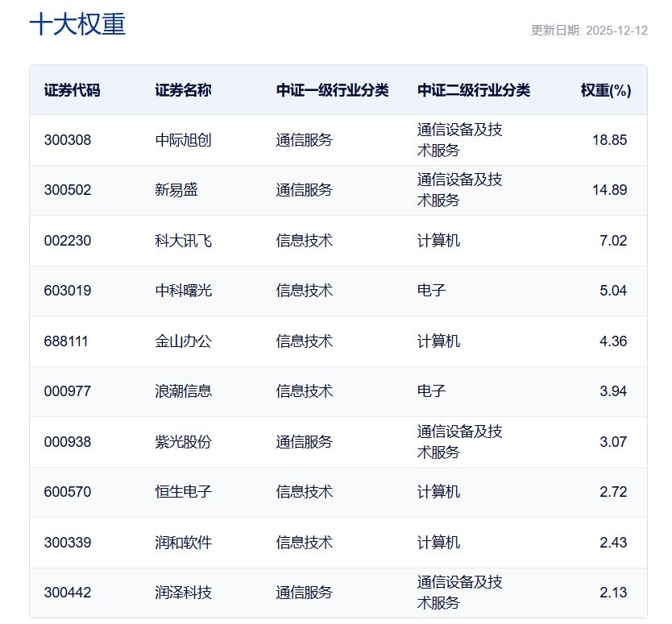Click 信息技术 in the 科大讯飞 row
The width and height of the screenshot is (672, 624).
tap(305, 241)
